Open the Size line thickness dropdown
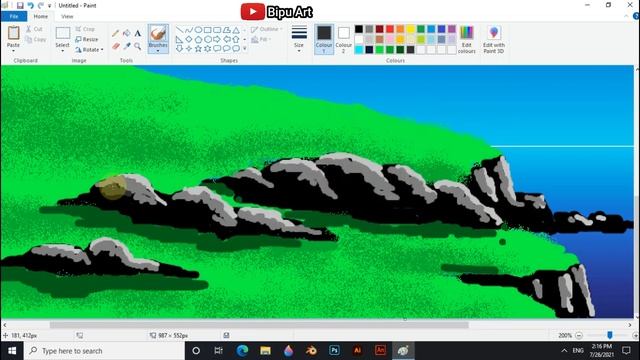 [x=299, y=39]
